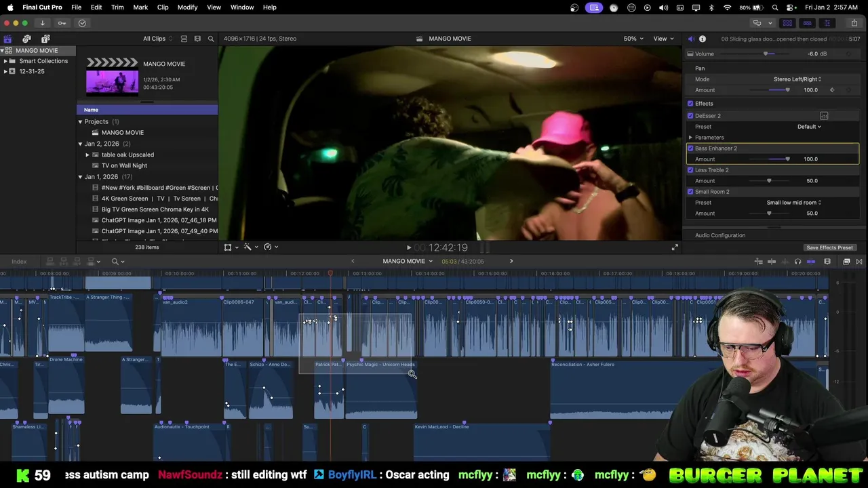Click the browser search magnifier icon
The height and width of the screenshot is (488, 868).
pyautogui.click(x=211, y=39)
